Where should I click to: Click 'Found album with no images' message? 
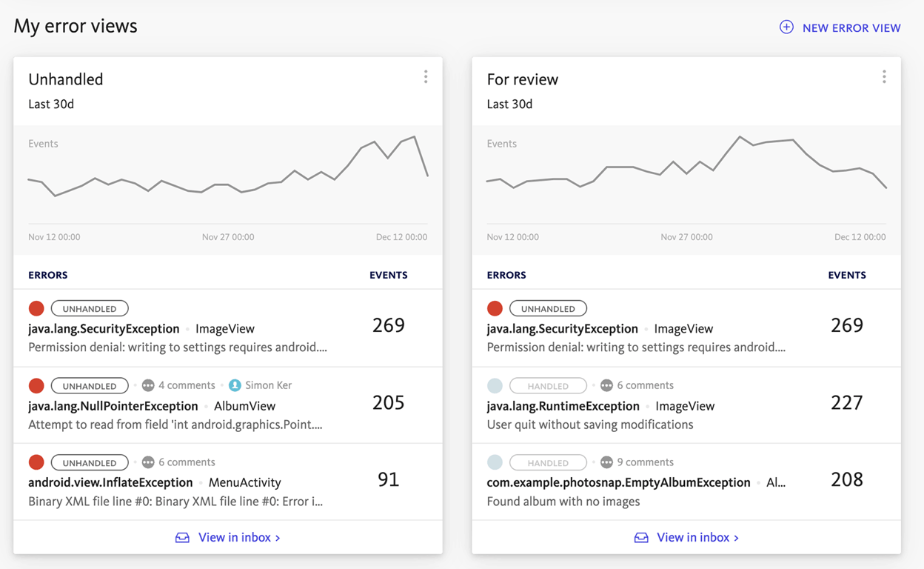pos(563,502)
